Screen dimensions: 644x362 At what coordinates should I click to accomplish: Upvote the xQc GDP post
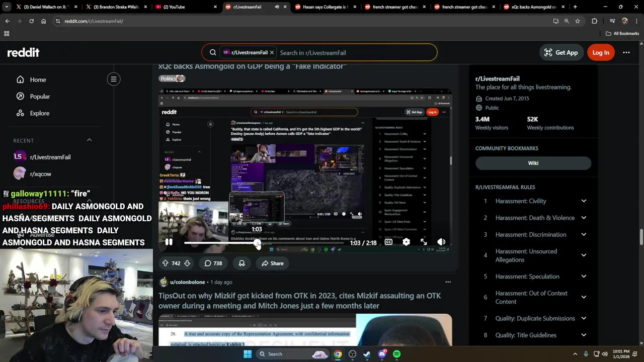[x=165, y=263]
